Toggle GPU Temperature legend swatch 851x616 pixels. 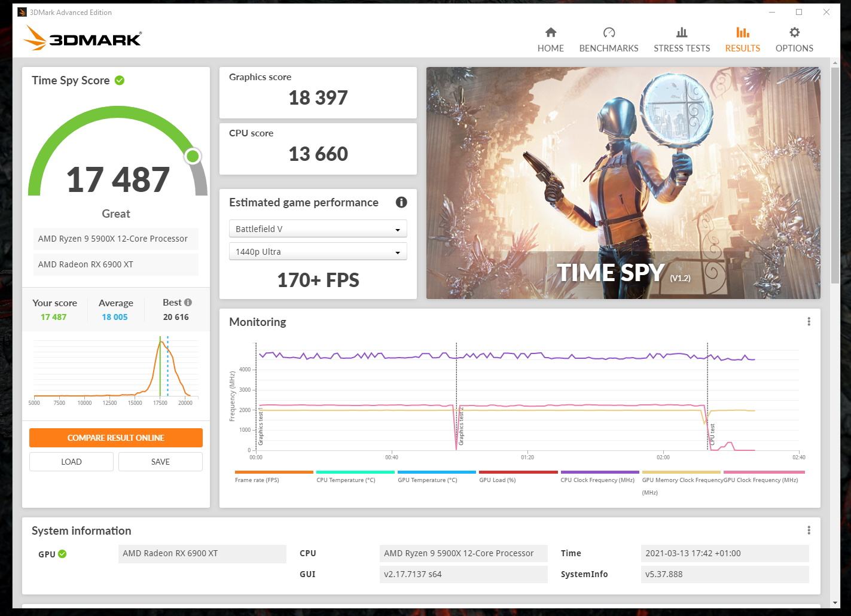point(437,472)
